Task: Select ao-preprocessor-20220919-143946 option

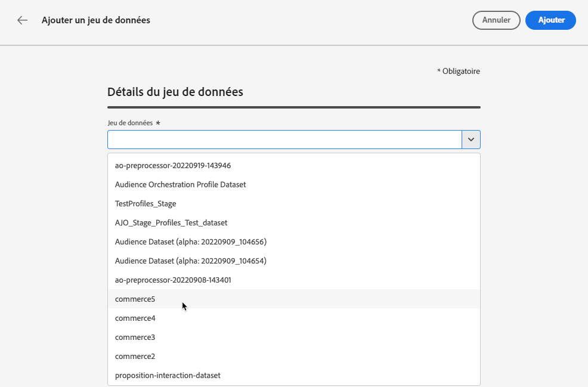Action: click(173, 165)
